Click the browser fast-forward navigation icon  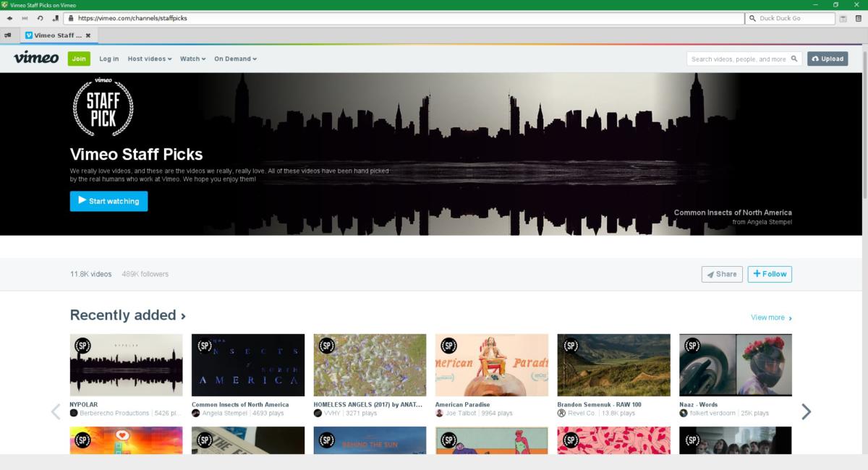(x=25, y=18)
